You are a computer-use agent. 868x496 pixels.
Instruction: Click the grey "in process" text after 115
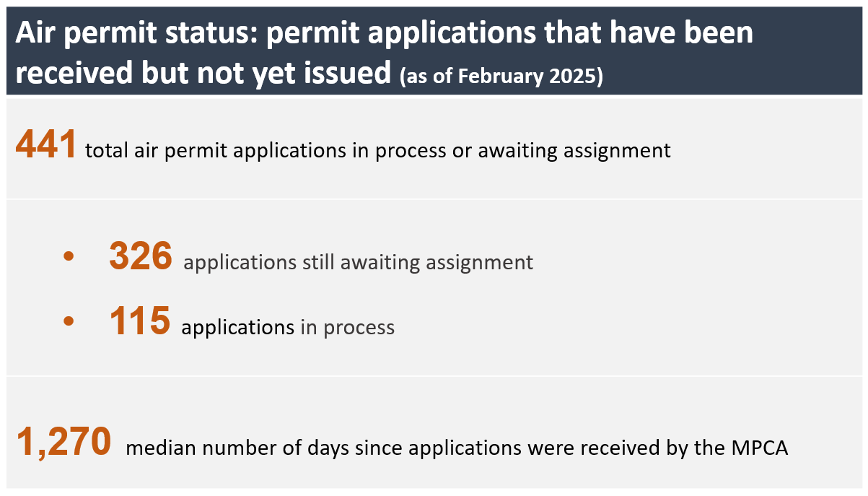pyautogui.click(x=348, y=327)
